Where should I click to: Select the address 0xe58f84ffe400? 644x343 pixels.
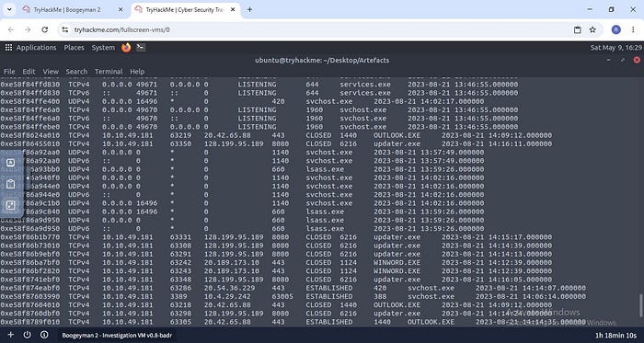coord(30,101)
